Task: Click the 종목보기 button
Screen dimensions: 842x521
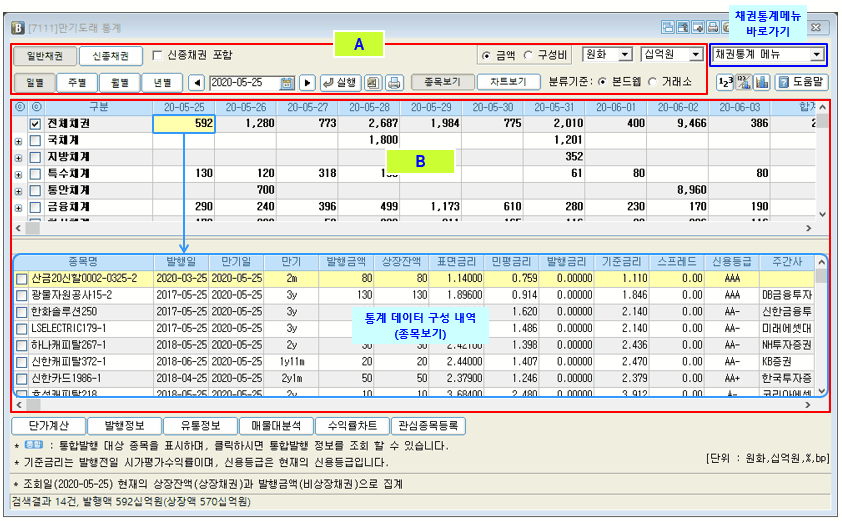Action: pyautogui.click(x=443, y=82)
